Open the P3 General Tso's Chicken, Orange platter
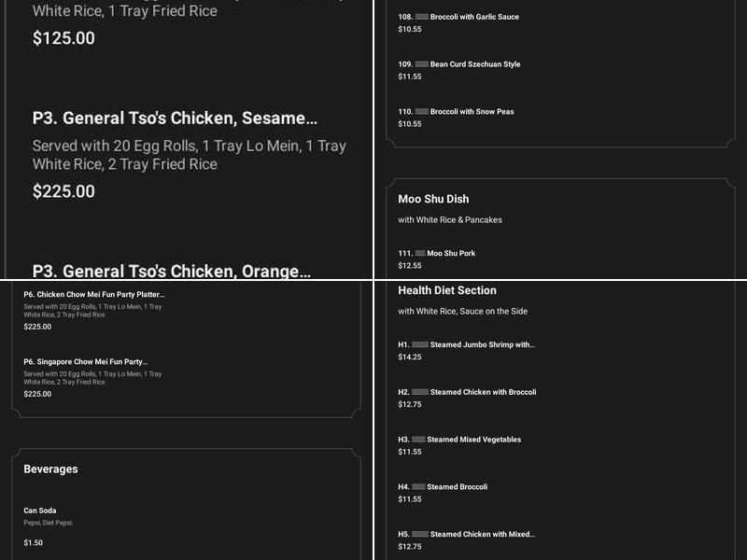The image size is (747, 560). 172,271
